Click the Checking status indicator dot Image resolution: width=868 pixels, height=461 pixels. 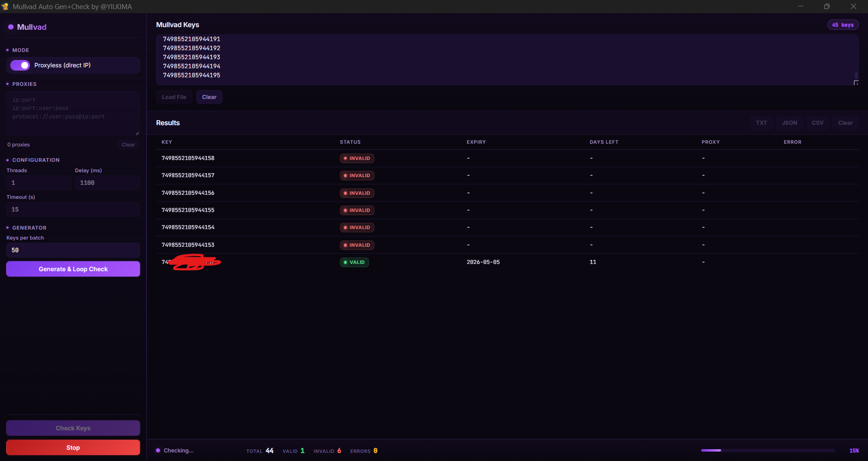[x=158, y=451]
